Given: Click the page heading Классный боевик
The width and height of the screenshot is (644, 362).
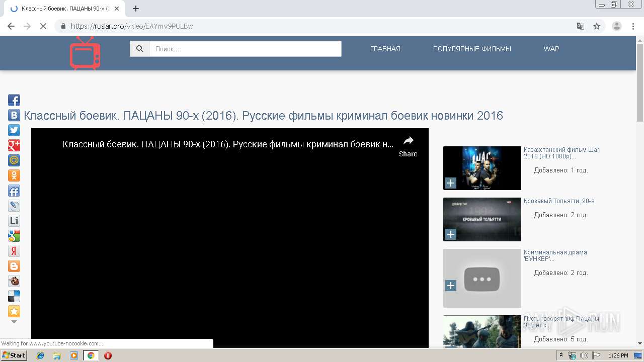Looking at the screenshot, I should [263, 116].
